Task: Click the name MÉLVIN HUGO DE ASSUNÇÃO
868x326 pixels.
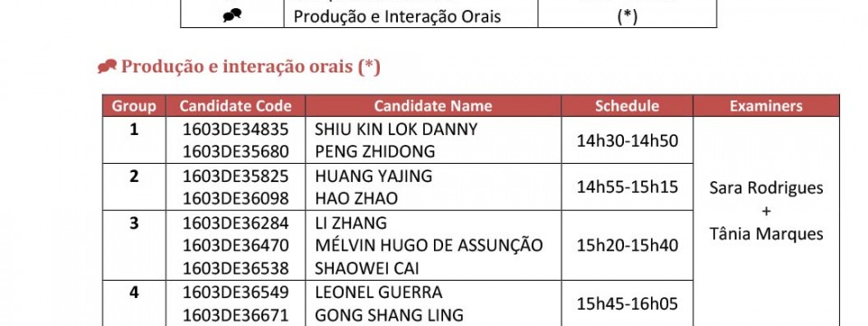Action: (429, 245)
